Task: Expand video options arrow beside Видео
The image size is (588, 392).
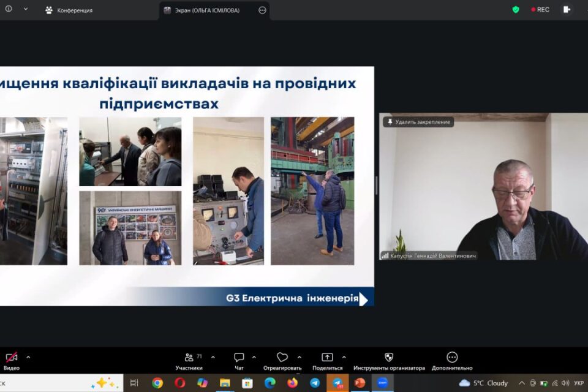Action: click(x=28, y=357)
